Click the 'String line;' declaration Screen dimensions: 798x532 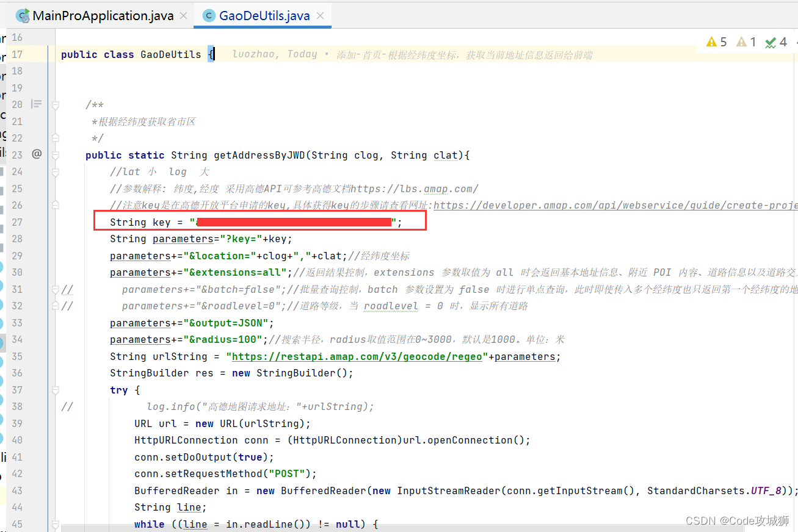171,508
